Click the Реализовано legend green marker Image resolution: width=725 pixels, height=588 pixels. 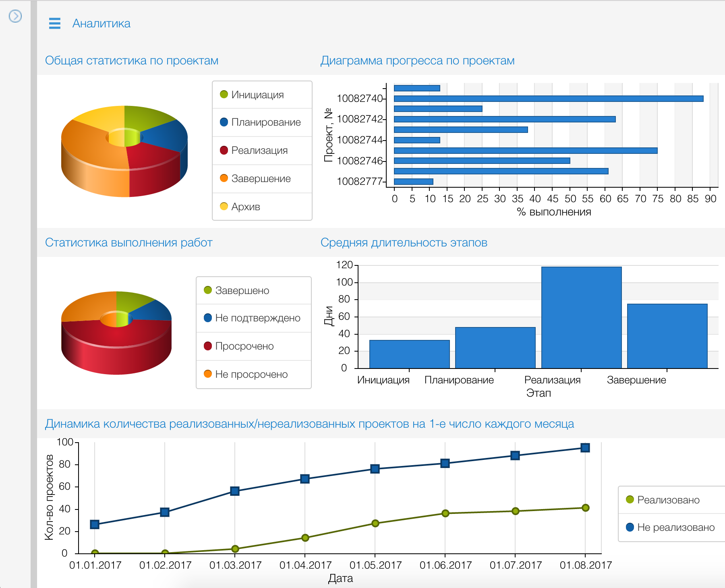pyautogui.click(x=630, y=499)
